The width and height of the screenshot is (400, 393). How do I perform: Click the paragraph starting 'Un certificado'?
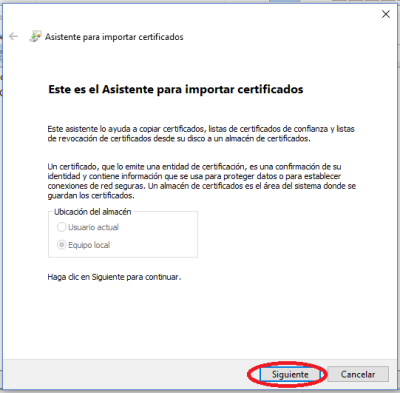click(202, 181)
